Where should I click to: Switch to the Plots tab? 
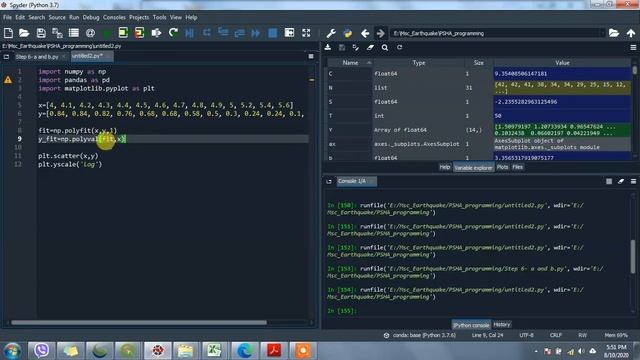tap(502, 167)
